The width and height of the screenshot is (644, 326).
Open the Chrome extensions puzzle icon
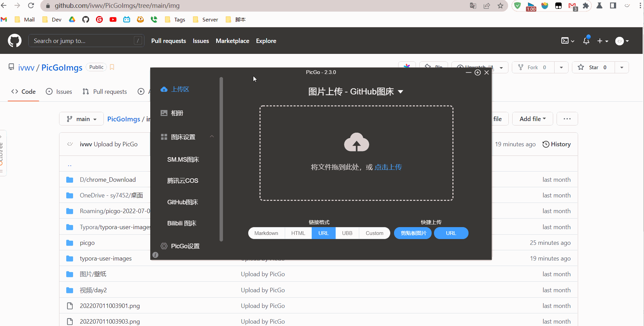pyautogui.click(x=586, y=5)
